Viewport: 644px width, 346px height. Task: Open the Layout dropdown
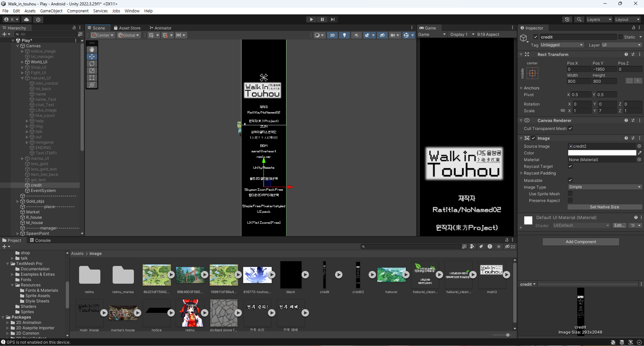627,19
